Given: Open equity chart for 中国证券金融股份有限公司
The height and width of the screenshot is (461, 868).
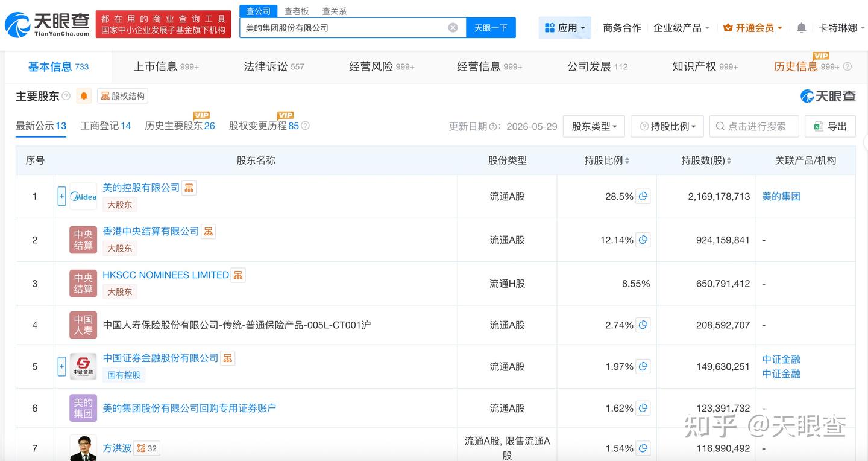Looking at the screenshot, I should click(228, 358).
